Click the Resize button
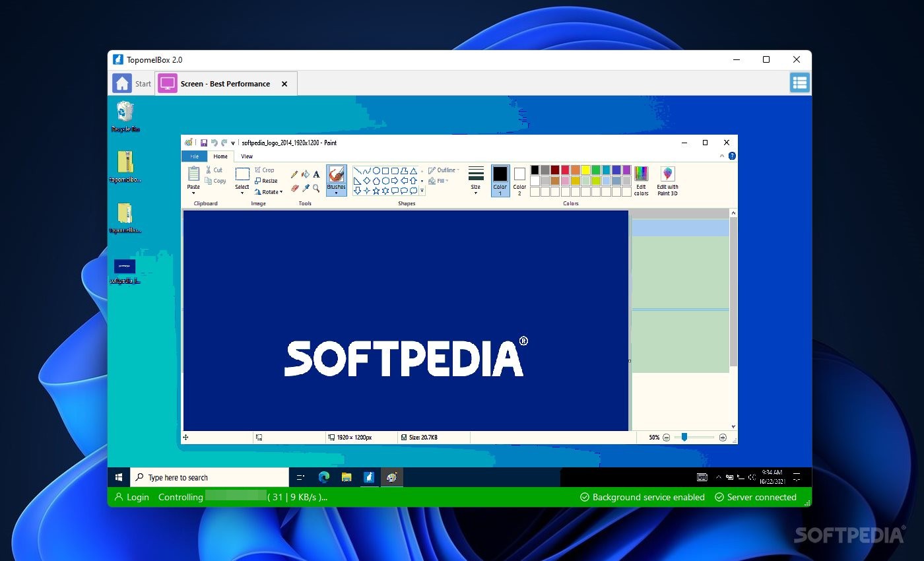 (266, 181)
